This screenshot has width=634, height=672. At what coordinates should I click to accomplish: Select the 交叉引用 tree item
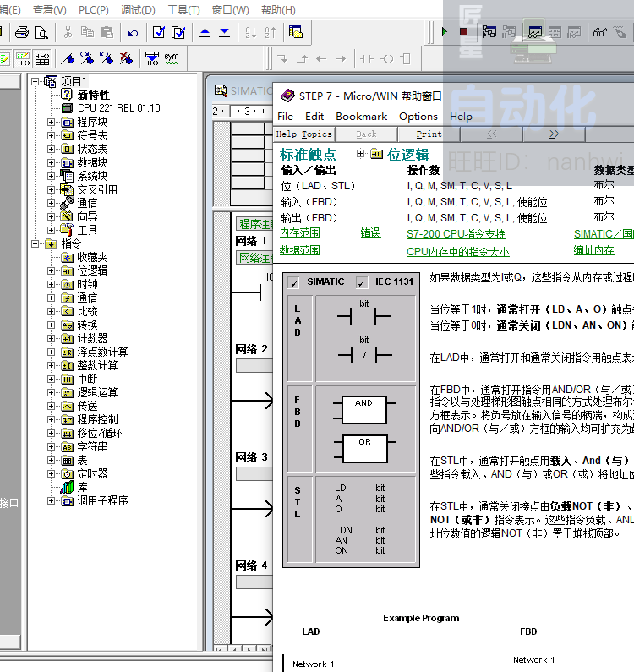(x=97, y=189)
